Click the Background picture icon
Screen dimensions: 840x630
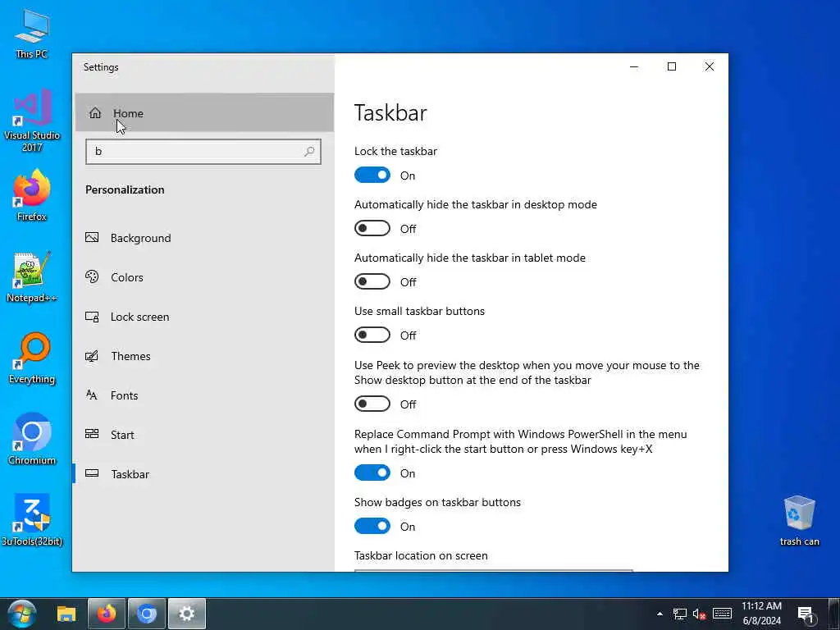point(92,237)
